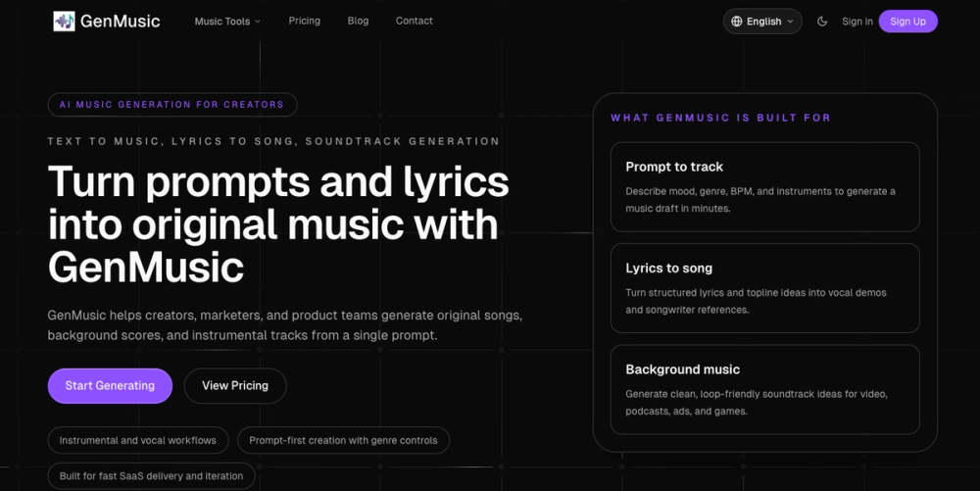Viewport: 980px width, 491px height.
Task: Open the English language selector
Action: click(x=762, y=22)
